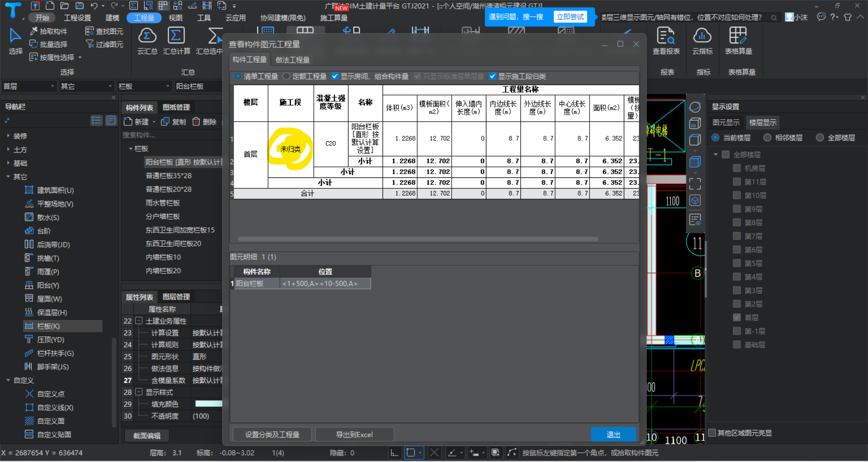868x462 pixels.
Task: Collapse the 自定义 tree node
Action: [x=8, y=380]
